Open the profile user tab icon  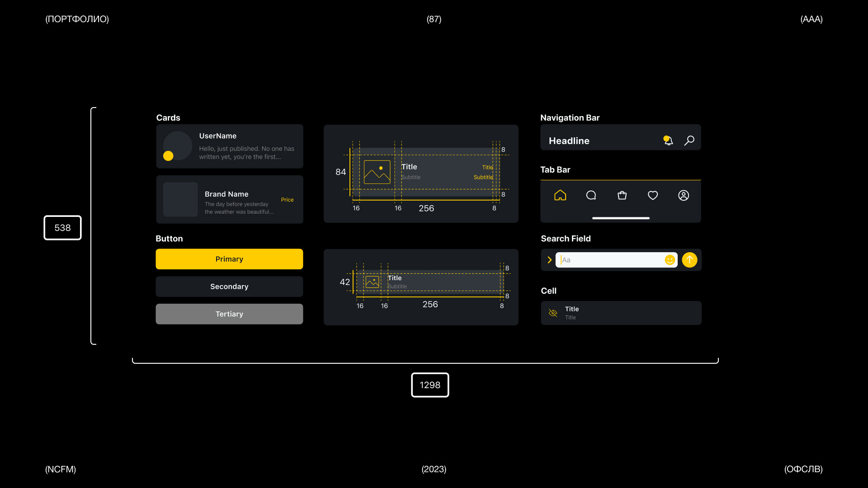684,195
